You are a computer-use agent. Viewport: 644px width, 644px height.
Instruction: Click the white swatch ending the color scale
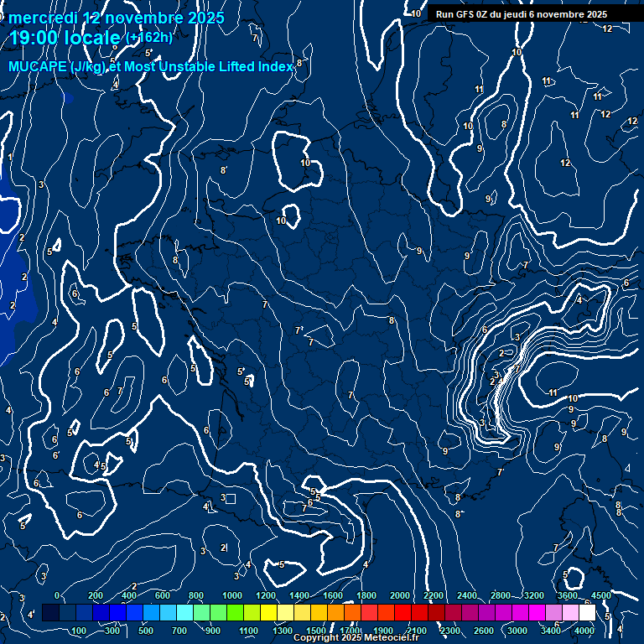point(587,612)
